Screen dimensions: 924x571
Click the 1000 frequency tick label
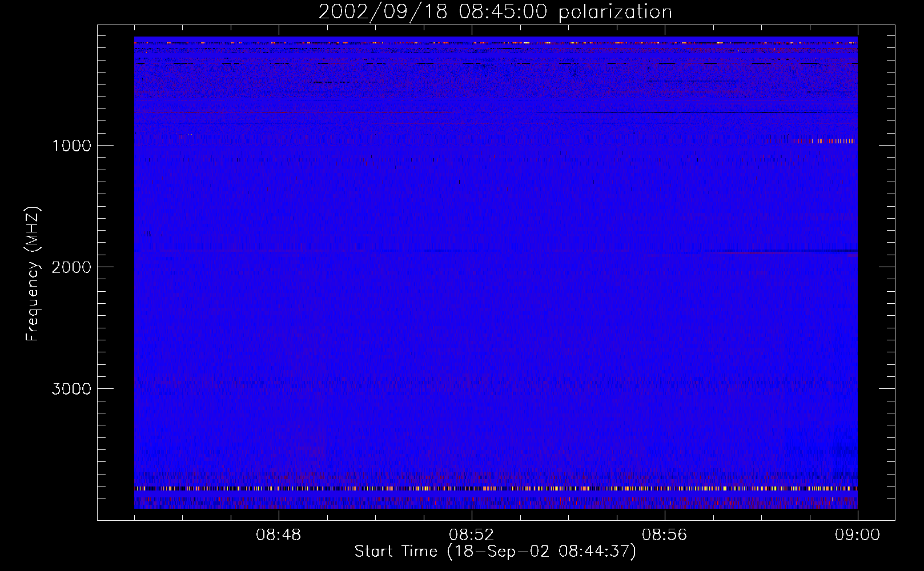coord(71,146)
